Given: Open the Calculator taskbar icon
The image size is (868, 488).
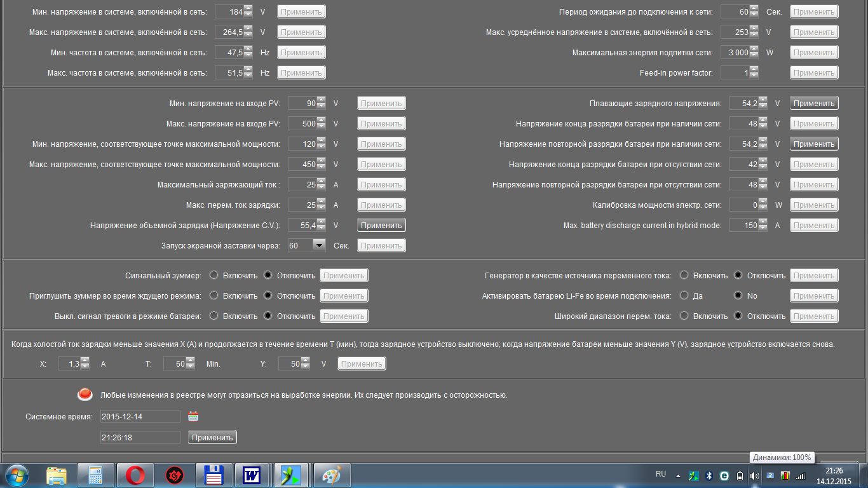Looking at the screenshot, I should point(96,475).
